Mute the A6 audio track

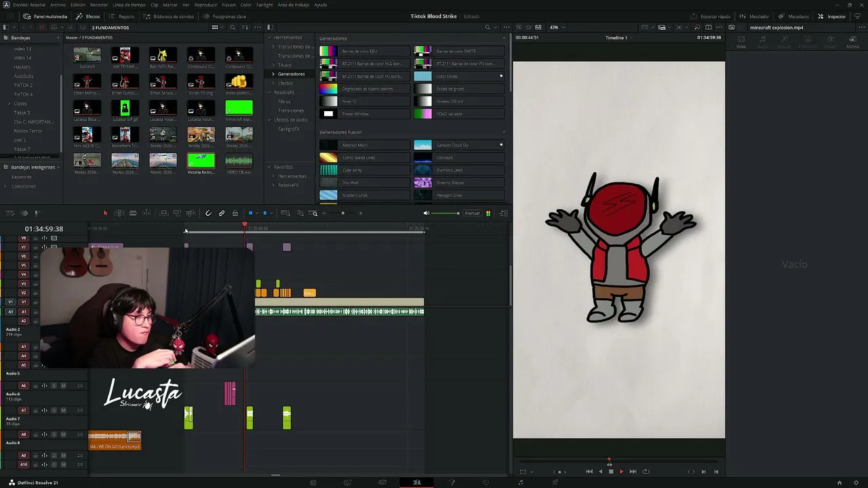coord(63,386)
